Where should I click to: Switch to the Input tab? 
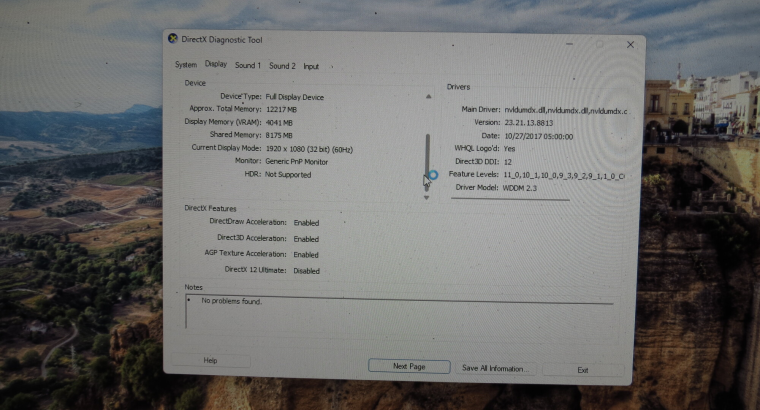point(311,66)
